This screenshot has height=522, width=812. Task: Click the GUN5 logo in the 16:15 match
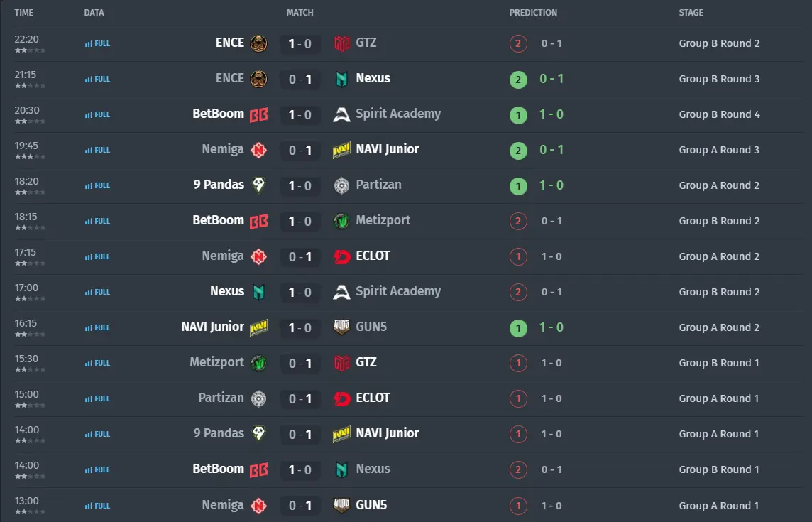click(341, 327)
